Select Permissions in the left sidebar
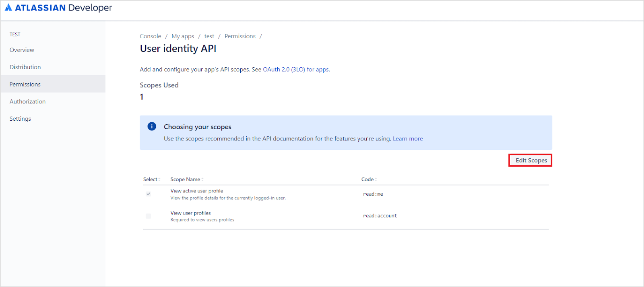Image resolution: width=644 pixels, height=287 pixels. (x=25, y=85)
